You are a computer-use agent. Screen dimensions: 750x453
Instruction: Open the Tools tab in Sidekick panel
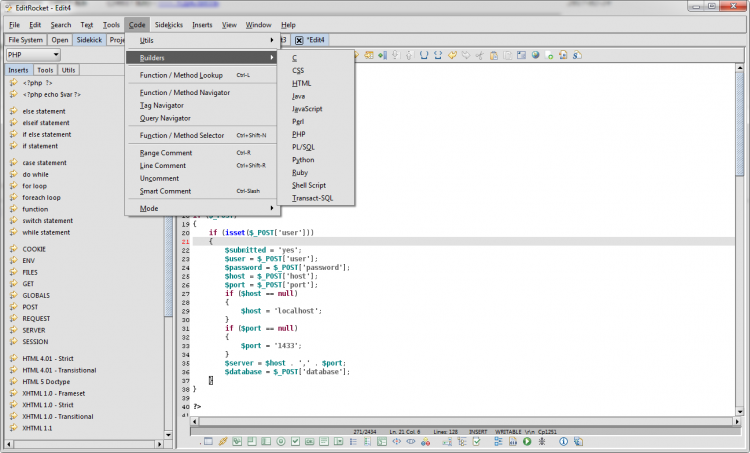pyautogui.click(x=45, y=70)
